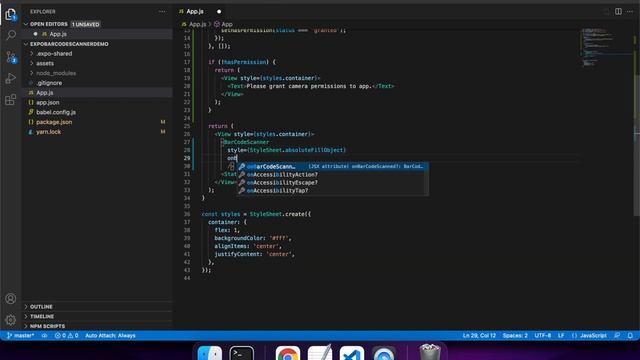Image resolution: width=640 pixels, height=360 pixels.
Task: Open Google Chrome in the Dock
Action: click(x=288, y=353)
